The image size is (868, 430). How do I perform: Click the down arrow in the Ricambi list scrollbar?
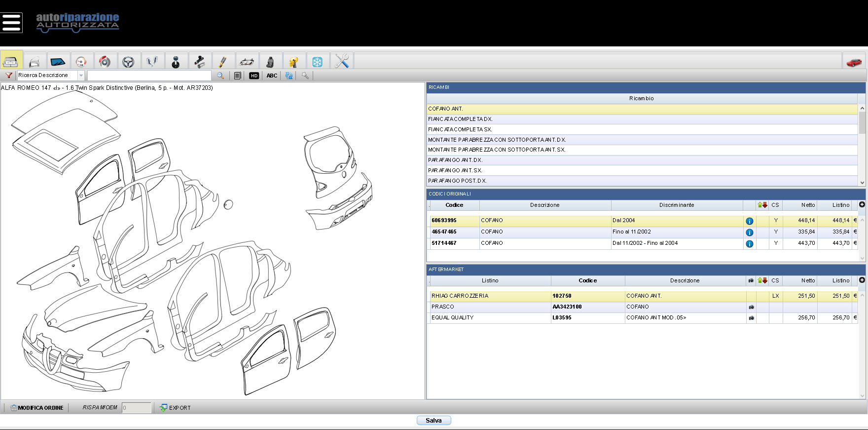(862, 183)
